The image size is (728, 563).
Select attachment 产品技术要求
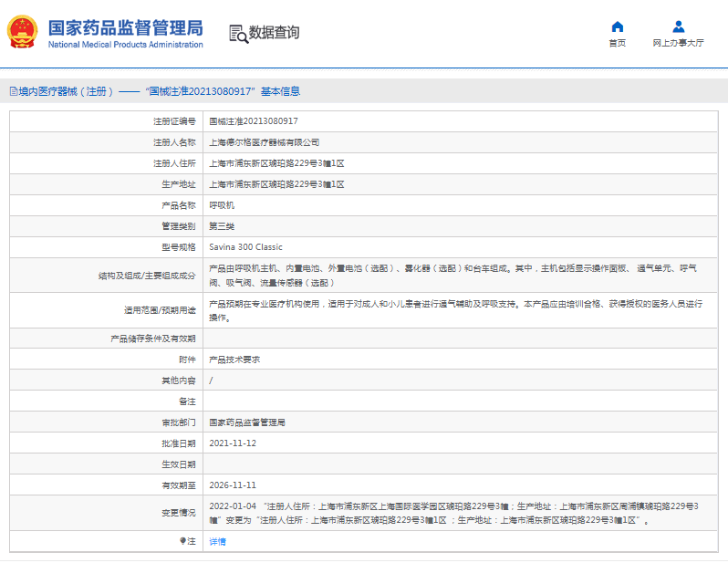pos(234,360)
